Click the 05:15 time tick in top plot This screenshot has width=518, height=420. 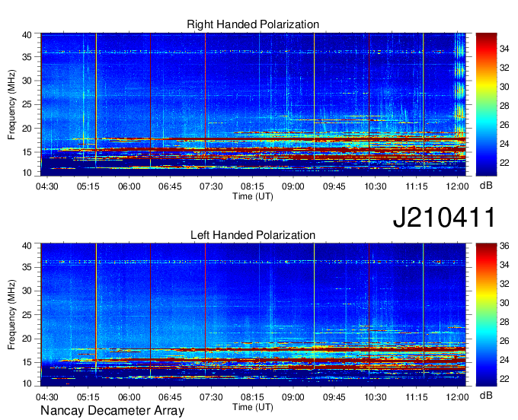point(88,186)
